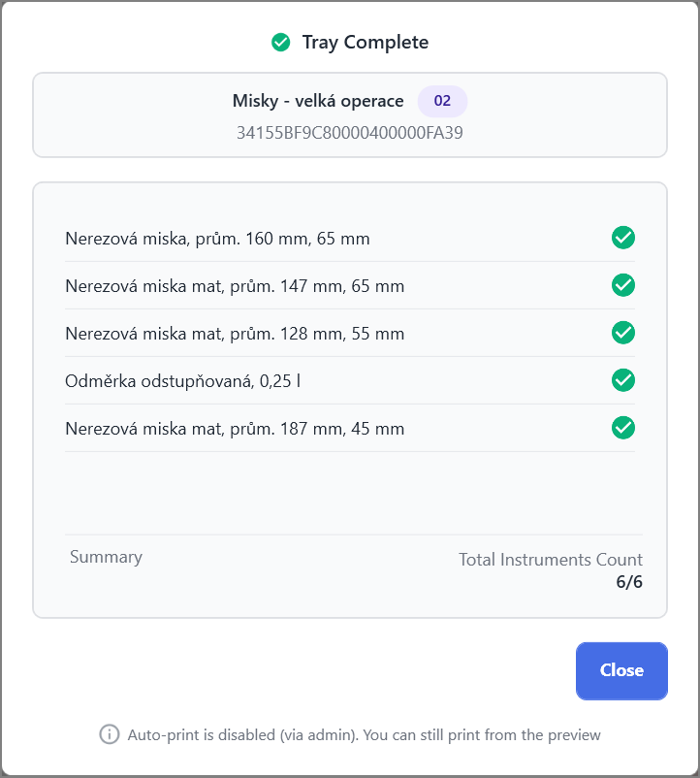This screenshot has width=700, height=778.
Task: Click the Total Instruments Count label
Action: point(551,560)
